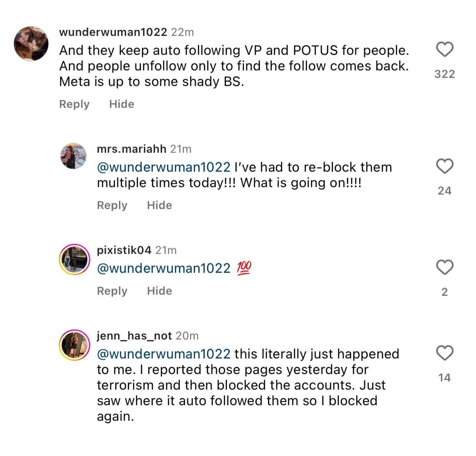
Task: Tap the heart on pixistik04's reply
Action: [x=445, y=267]
